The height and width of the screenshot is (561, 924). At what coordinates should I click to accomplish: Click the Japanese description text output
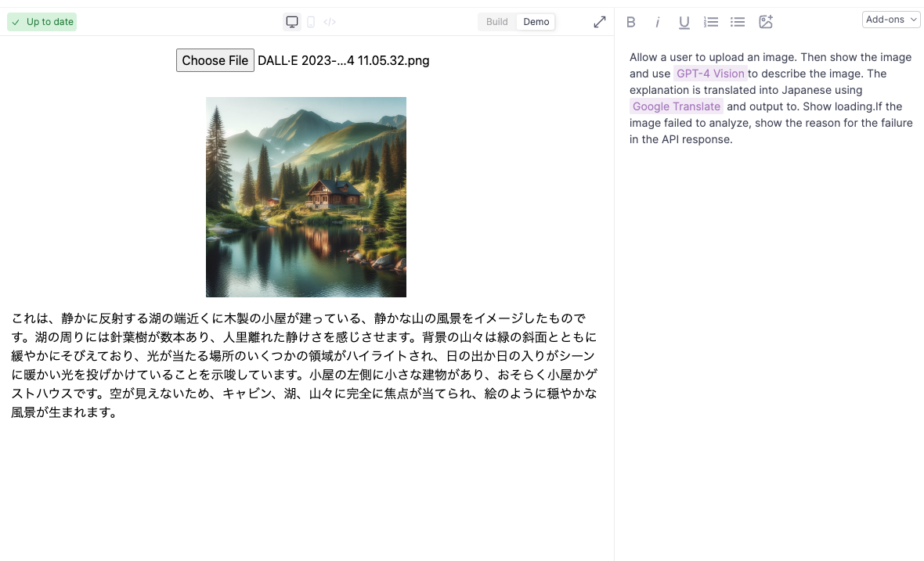pyautogui.click(x=305, y=365)
